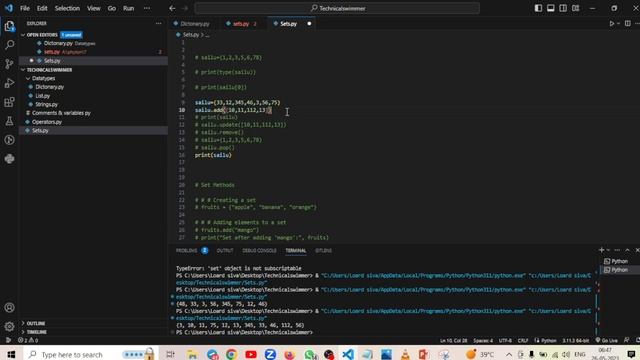640x360 pixels.
Task: Click Ln 10, Col 28 in status bar
Action: (x=453, y=340)
